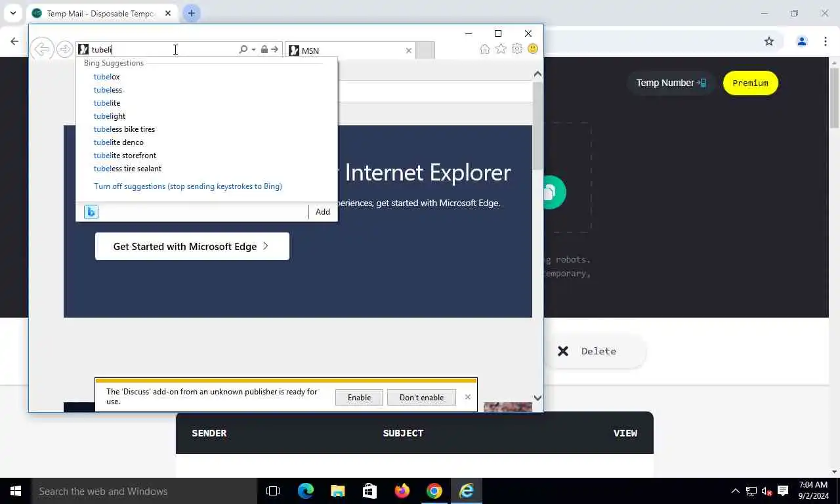Open Task View on taskbar
Screen dimensions: 840x504
tap(273, 491)
